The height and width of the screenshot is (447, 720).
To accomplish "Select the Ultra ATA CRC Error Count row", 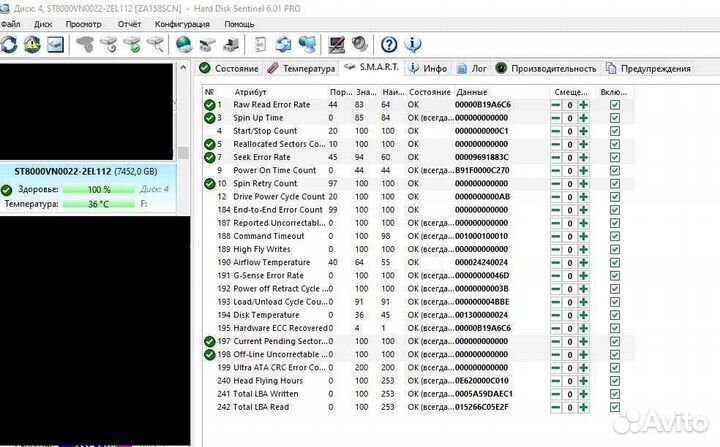I will point(418,368).
